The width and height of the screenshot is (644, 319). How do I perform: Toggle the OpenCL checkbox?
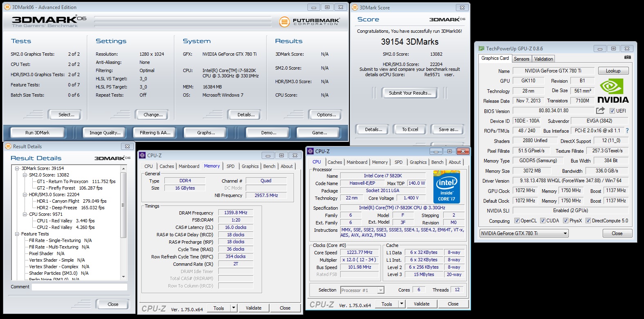(517, 221)
